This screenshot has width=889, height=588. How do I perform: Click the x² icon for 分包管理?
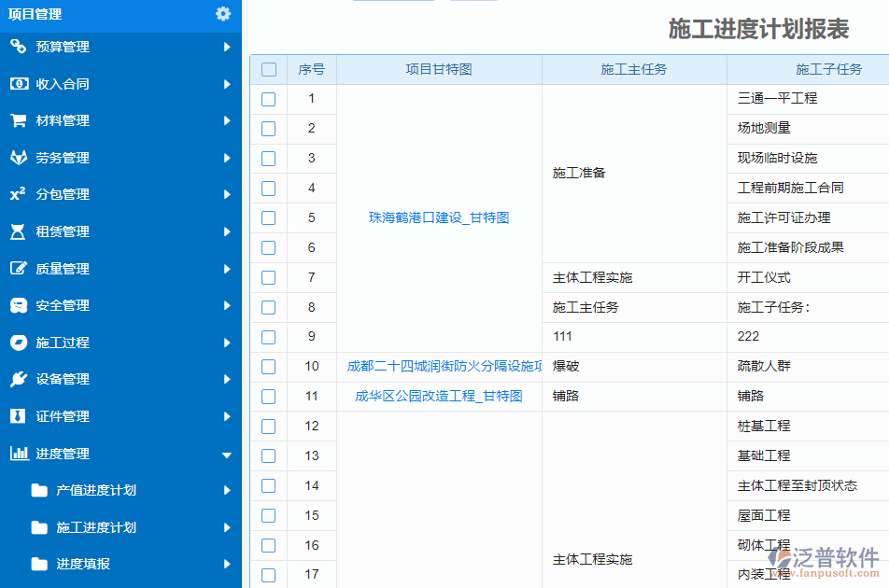[21, 194]
